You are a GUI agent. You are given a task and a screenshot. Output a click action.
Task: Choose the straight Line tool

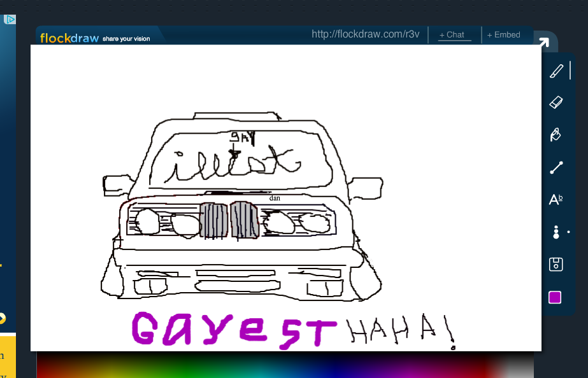pyautogui.click(x=556, y=168)
